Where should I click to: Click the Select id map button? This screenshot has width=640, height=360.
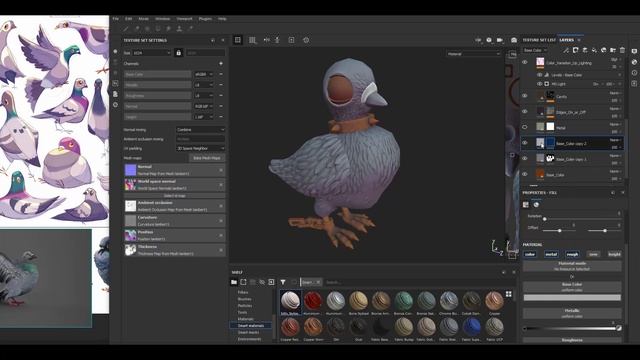coord(175,196)
